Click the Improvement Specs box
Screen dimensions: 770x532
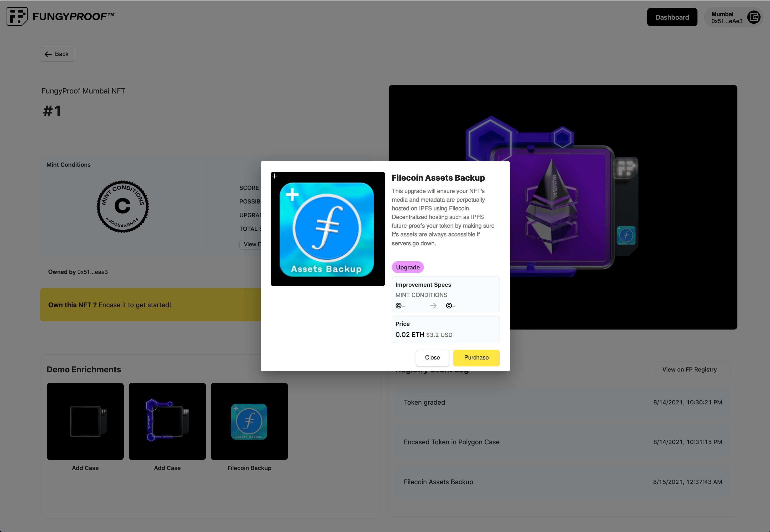click(446, 294)
